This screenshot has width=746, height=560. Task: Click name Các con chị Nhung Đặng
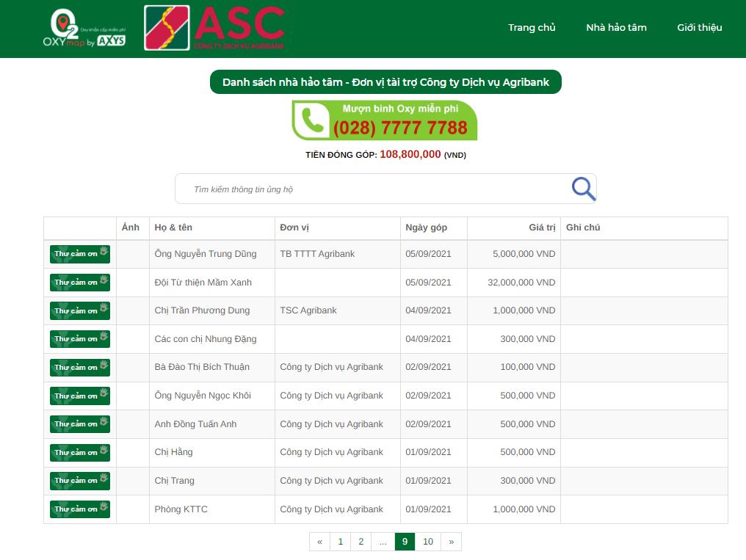206,339
